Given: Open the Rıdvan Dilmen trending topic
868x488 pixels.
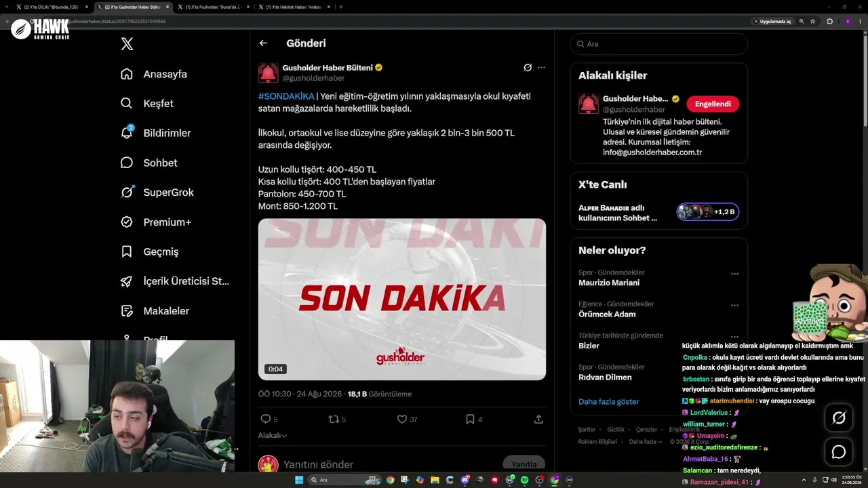Looking at the screenshot, I should coord(605,378).
